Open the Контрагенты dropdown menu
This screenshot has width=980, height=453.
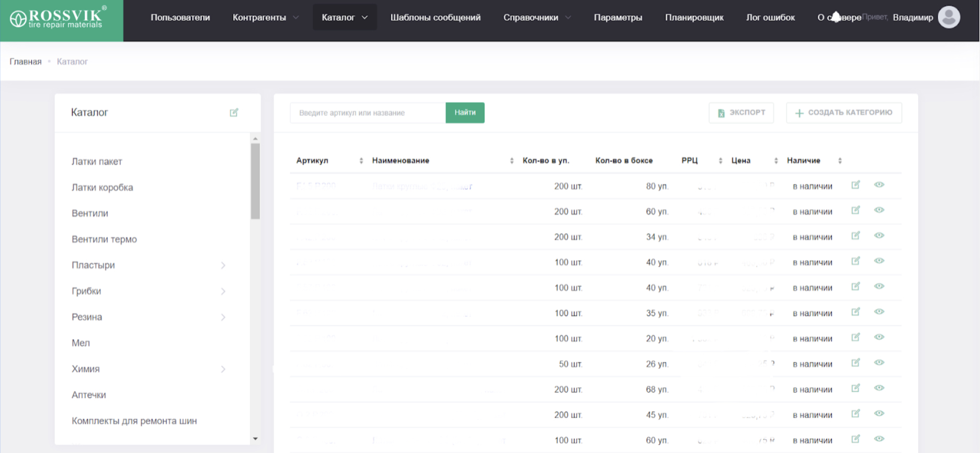point(266,17)
